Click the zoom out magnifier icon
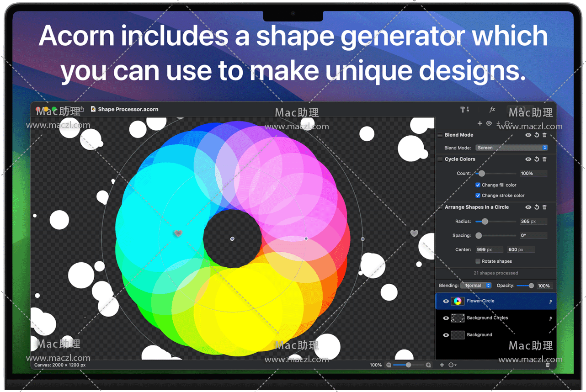Image resolution: width=586 pixels, height=392 pixels. pyautogui.click(x=389, y=365)
